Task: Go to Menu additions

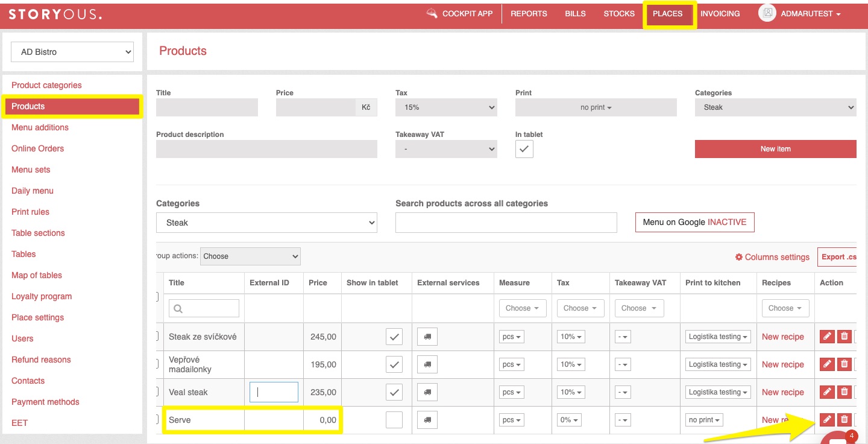Action: (x=40, y=127)
